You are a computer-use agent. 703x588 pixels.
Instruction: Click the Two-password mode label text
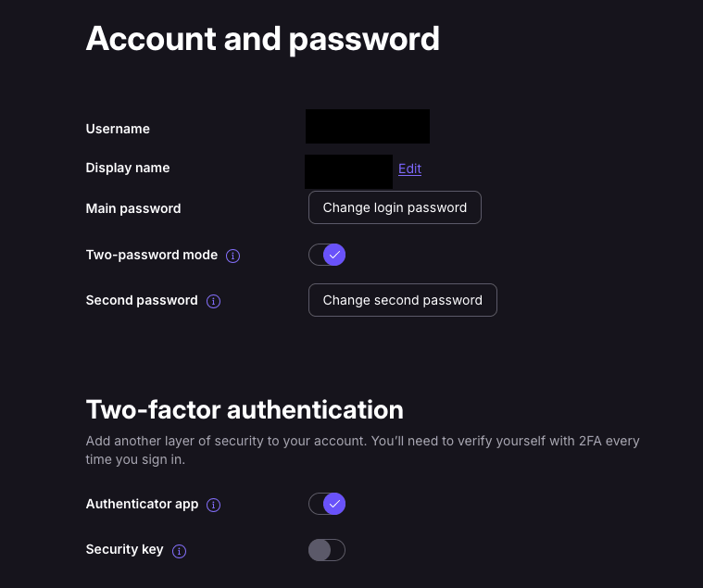[152, 255]
